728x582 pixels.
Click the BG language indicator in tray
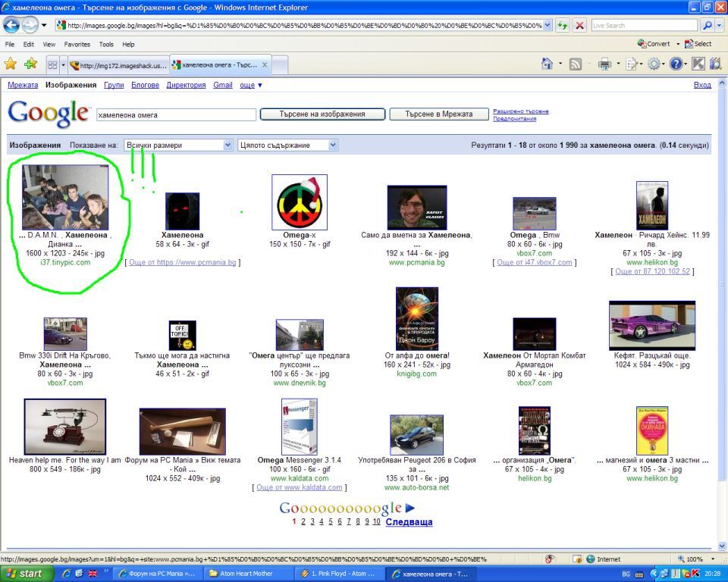(x=626, y=574)
